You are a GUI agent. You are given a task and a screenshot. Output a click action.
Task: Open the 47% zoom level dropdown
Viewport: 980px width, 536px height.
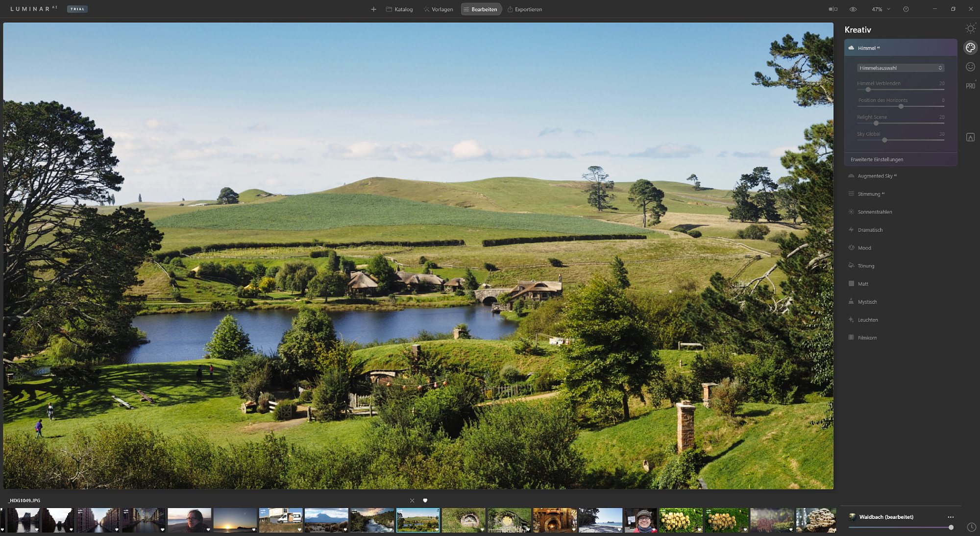881,9
